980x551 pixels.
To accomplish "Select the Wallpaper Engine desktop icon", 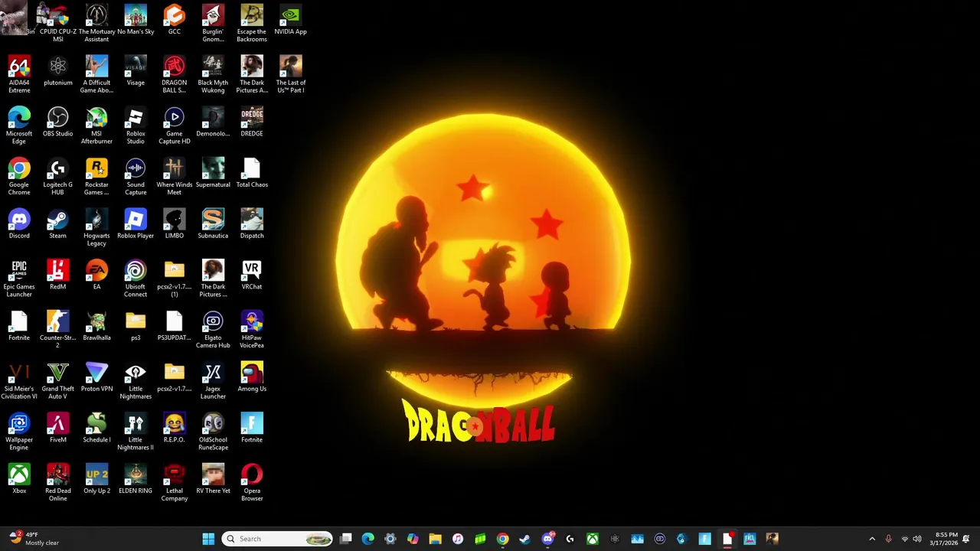I will pos(19,432).
